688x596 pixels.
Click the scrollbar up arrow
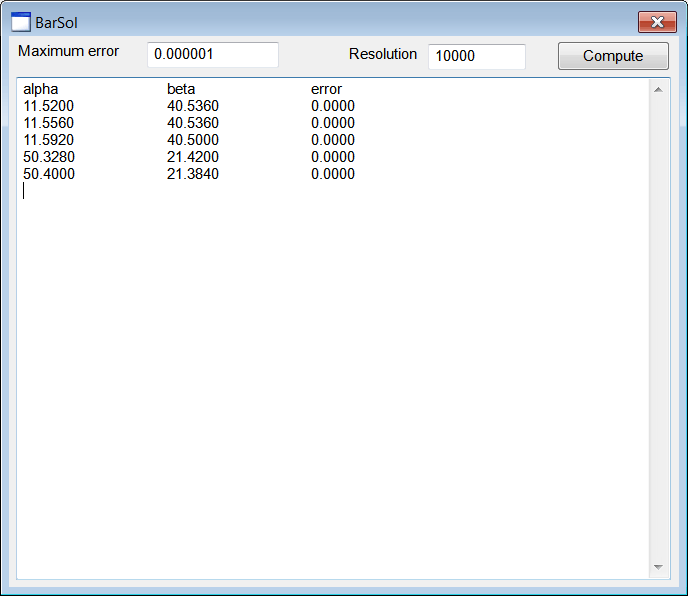coord(658,90)
